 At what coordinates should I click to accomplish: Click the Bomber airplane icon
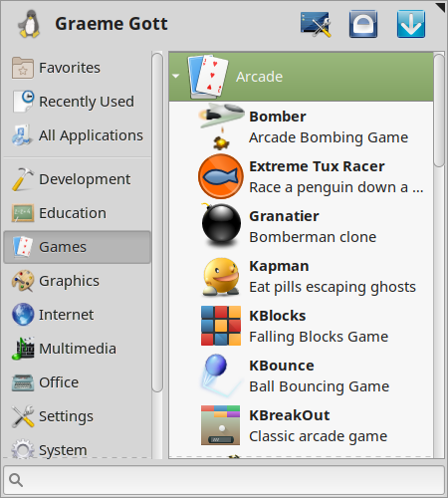[x=221, y=126]
